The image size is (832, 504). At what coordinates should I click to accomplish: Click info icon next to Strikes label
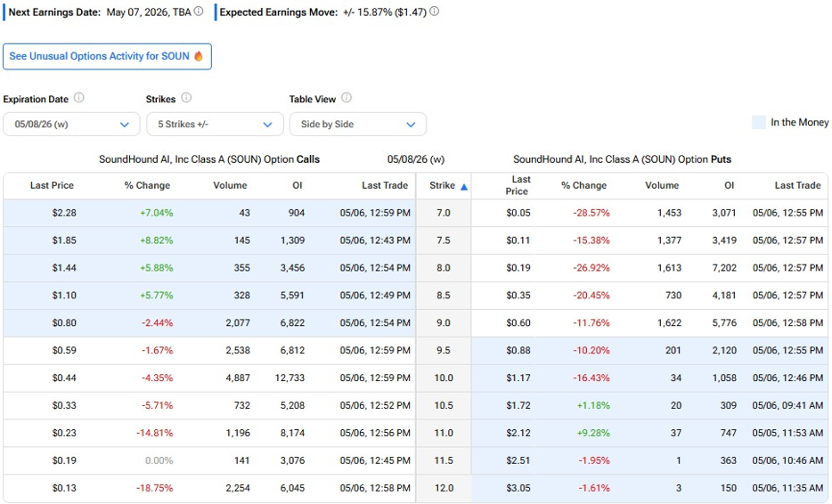tap(186, 98)
